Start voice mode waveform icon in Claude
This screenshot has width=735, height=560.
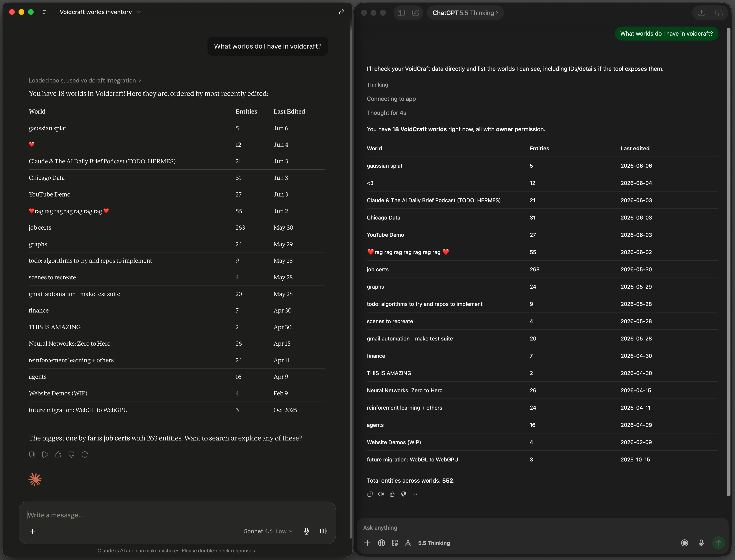click(322, 531)
